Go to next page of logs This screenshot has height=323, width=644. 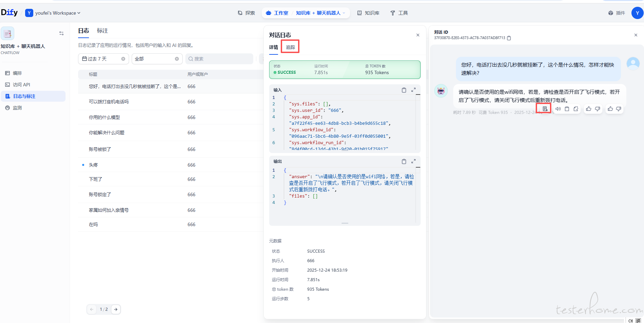click(116, 309)
